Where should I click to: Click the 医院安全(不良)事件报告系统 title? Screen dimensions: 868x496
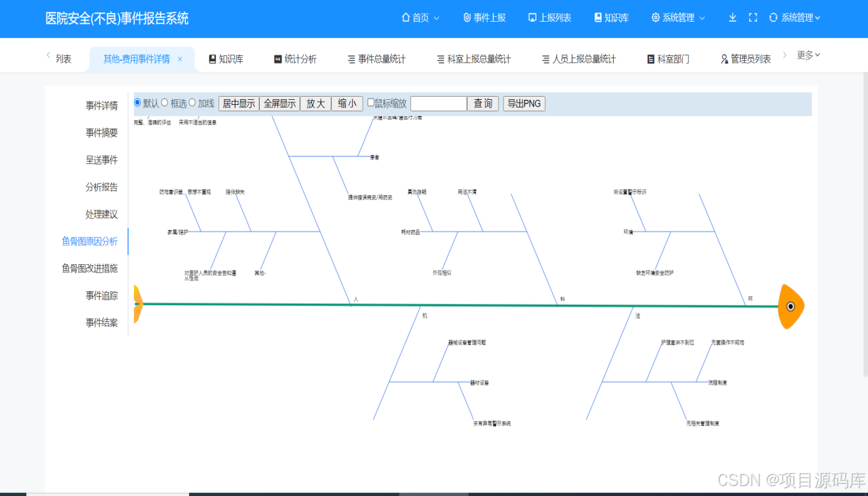117,19
